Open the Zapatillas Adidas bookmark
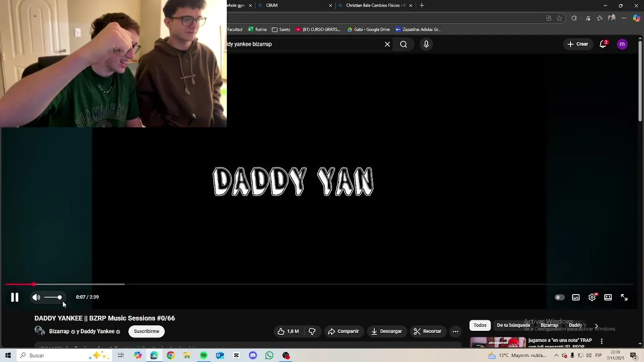Image resolution: width=644 pixels, height=362 pixels. coord(418,30)
